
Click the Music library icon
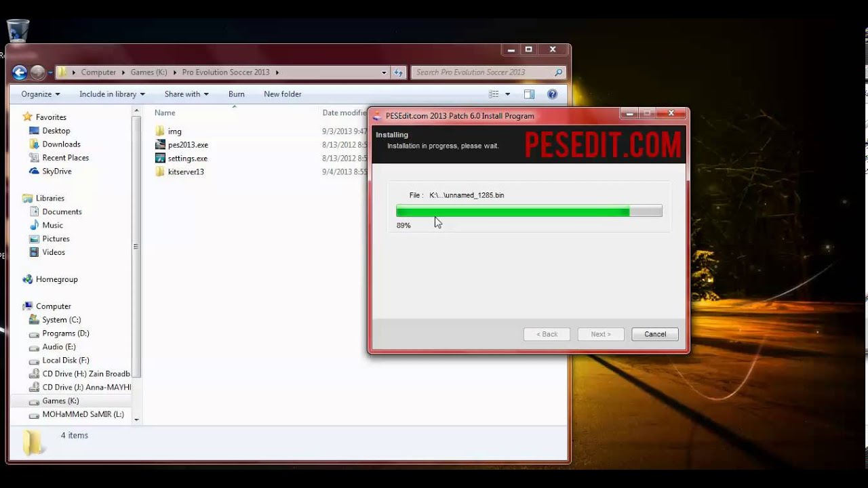point(35,225)
